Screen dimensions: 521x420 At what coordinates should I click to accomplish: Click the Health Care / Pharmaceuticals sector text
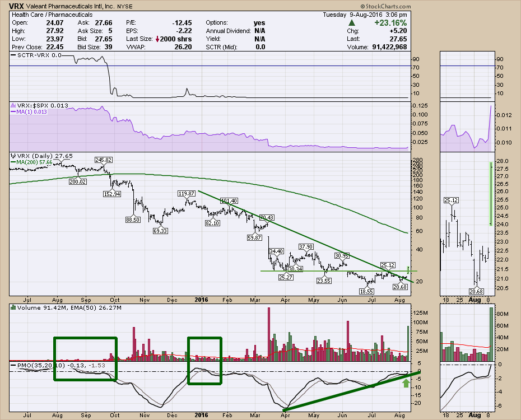tap(52, 15)
